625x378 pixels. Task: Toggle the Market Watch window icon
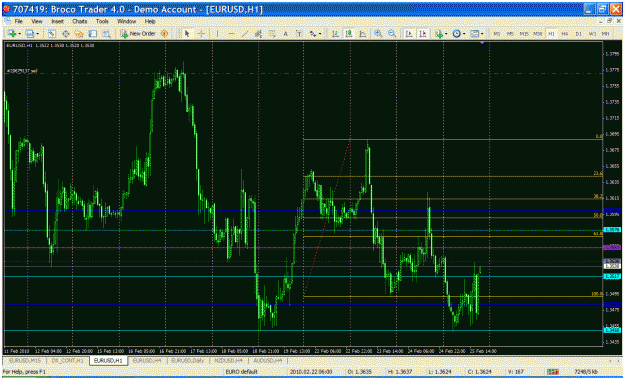coord(51,34)
